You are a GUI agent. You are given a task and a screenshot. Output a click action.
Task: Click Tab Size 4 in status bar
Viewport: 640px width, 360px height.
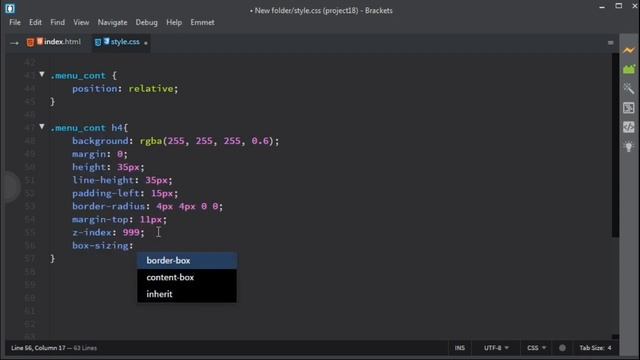tap(596, 348)
